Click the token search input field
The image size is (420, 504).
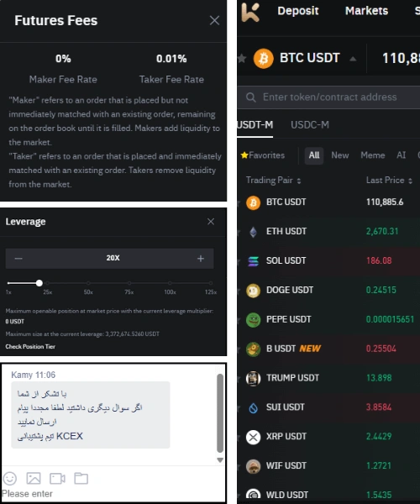tap(328, 97)
